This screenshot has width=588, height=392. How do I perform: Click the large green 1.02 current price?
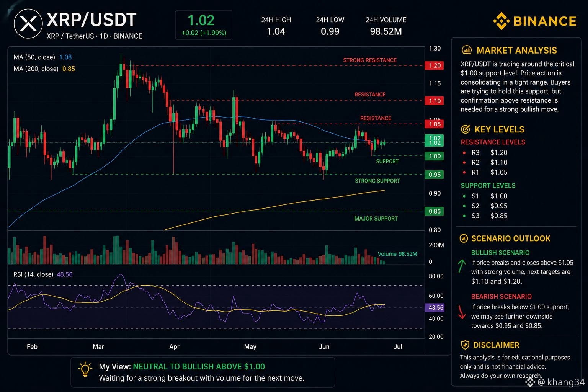point(201,20)
